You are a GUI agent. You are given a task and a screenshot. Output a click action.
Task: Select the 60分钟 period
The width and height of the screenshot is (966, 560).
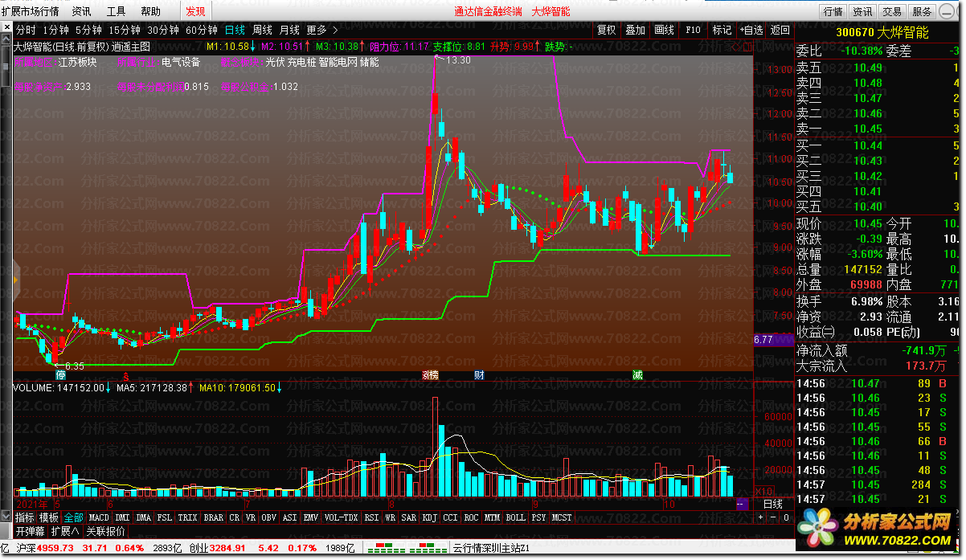pyautogui.click(x=201, y=30)
